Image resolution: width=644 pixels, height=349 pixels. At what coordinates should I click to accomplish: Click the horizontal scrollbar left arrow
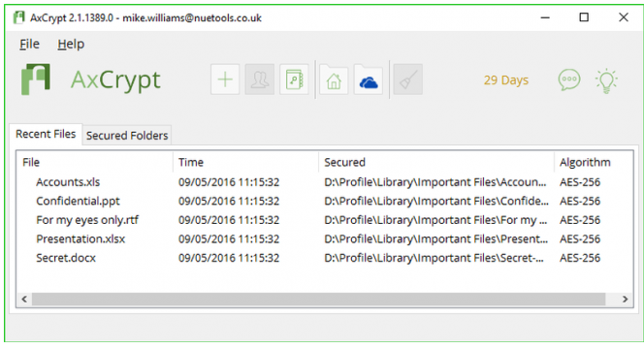(x=24, y=299)
